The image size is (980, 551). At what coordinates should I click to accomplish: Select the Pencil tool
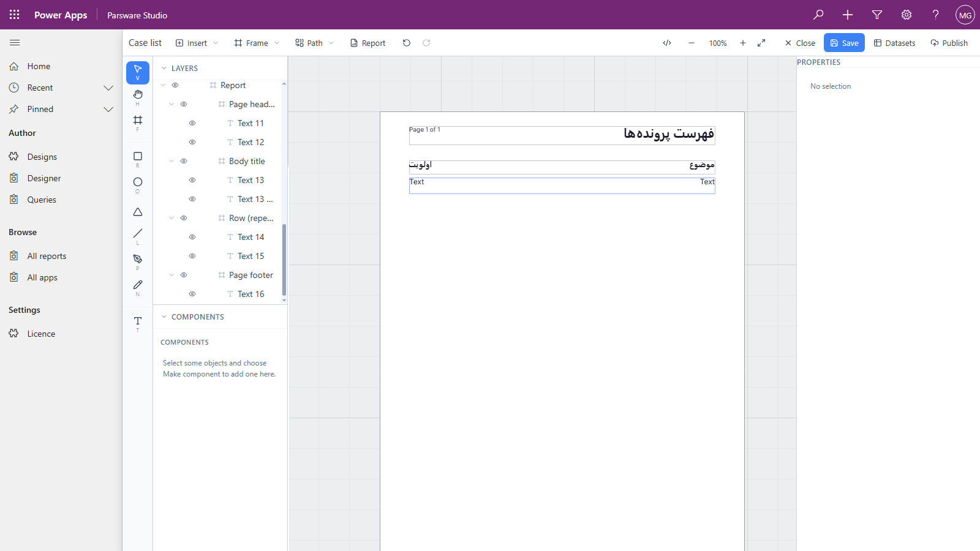tap(138, 287)
